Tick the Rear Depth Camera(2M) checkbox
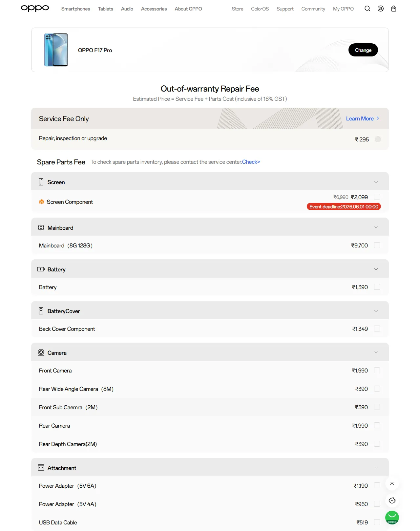The image size is (420, 531). 377,444
